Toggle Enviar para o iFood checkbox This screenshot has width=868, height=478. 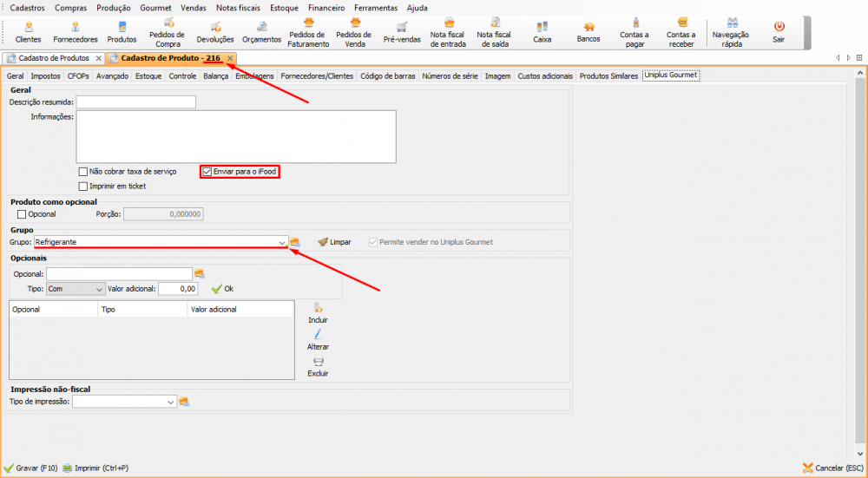coord(207,172)
